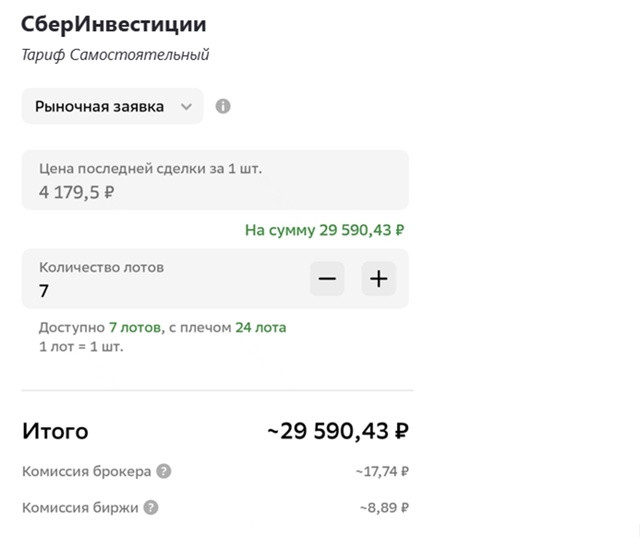Click the Итого total amount ~29 590,43 ₽
The height and width of the screenshot is (537, 640).
[338, 431]
